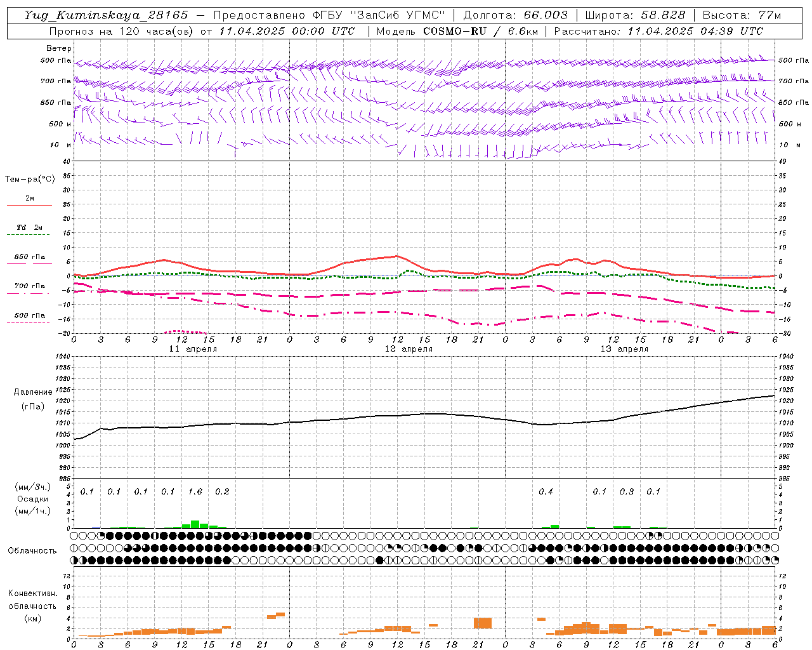Image resolution: width=812 pixels, height=650 pixels.
Task: Click the Тем-ра(°C) axis title
Action: coord(30,180)
